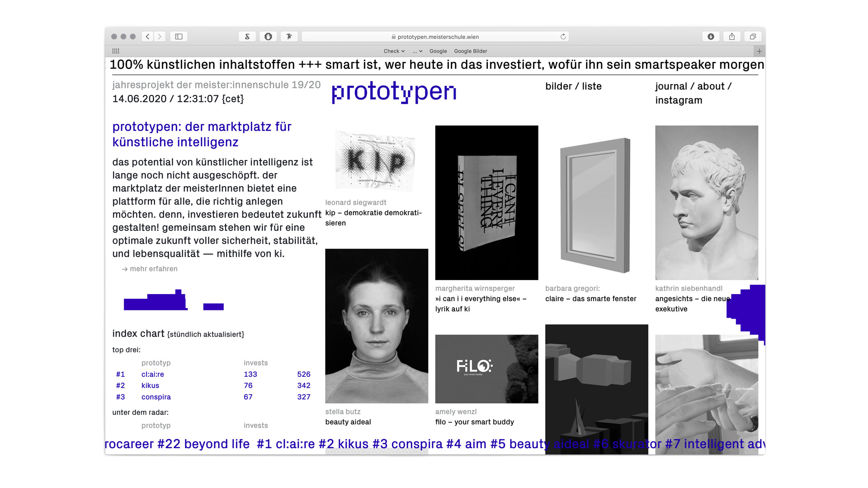Screen dimensions: 868x488
Task: Click the share icon in toolbar
Action: pyautogui.click(x=732, y=37)
